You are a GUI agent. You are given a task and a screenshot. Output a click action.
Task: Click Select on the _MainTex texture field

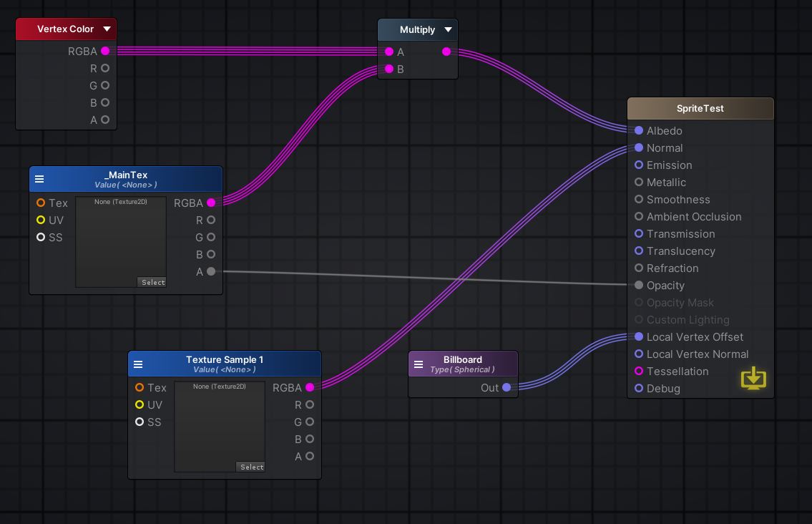click(152, 282)
